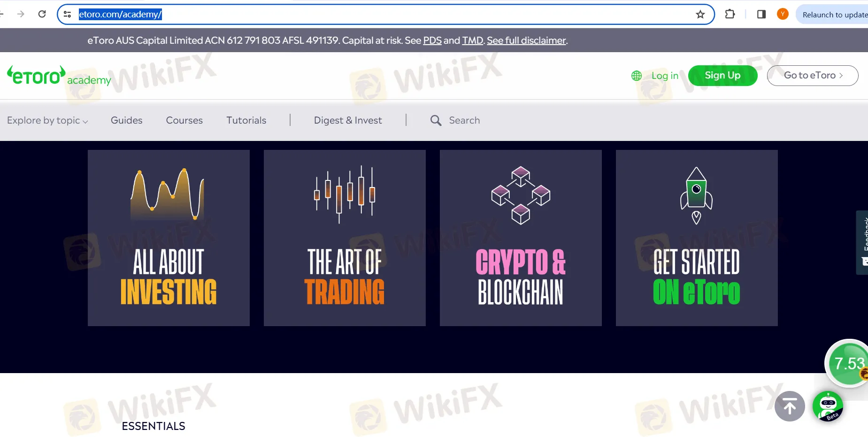
Task: Open the Tutorials menu item
Action: (246, 120)
